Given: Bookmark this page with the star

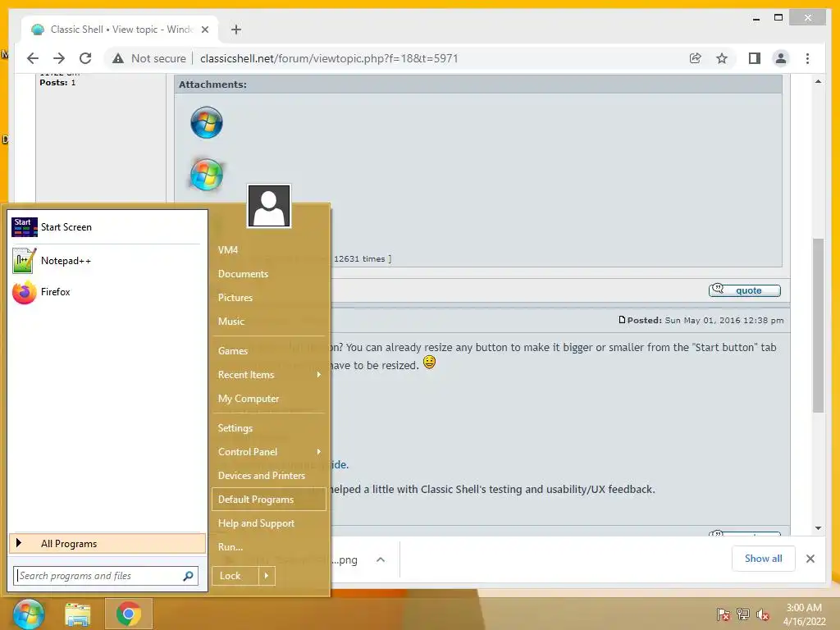Looking at the screenshot, I should click(x=722, y=58).
